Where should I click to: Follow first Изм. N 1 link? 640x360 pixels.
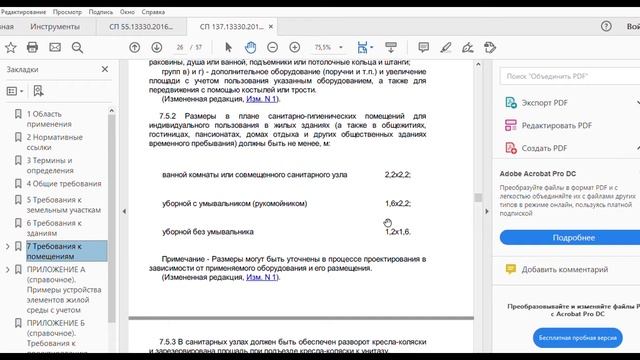[262, 99]
